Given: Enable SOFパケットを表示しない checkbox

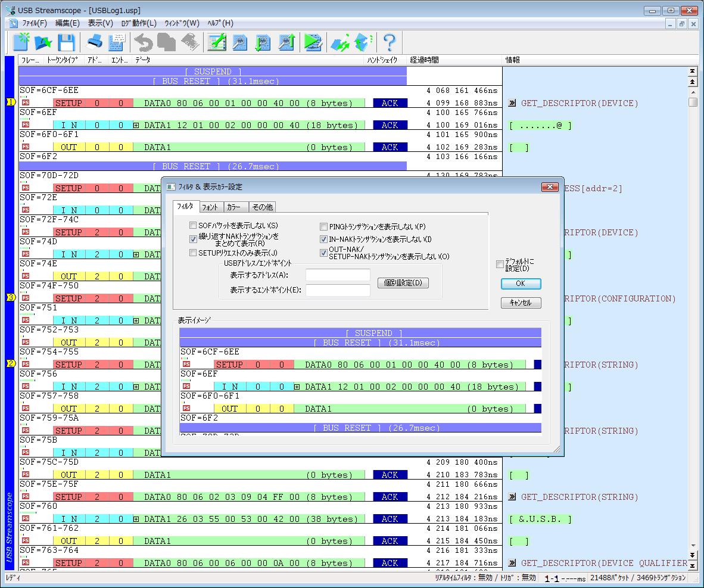Looking at the screenshot, I should click(193, 226).
